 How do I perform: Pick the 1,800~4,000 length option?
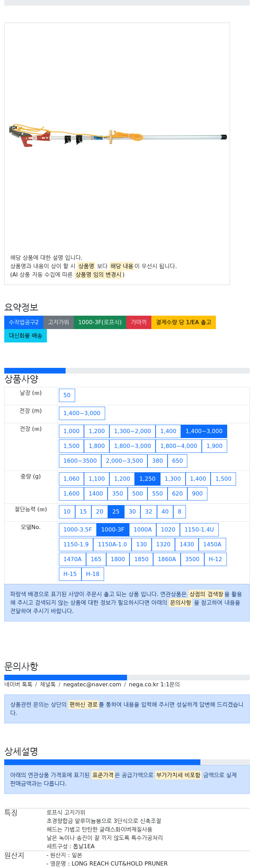tap(179, 446)
